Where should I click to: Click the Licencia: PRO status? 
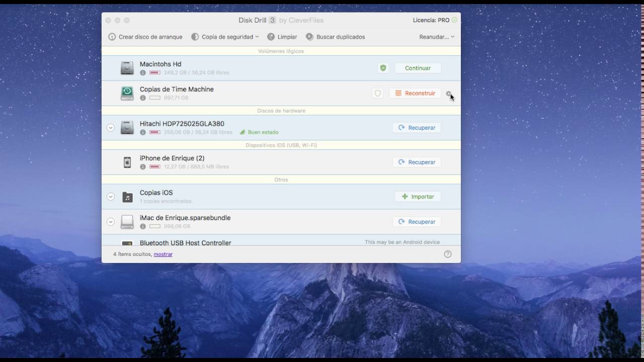click(435, 20)
